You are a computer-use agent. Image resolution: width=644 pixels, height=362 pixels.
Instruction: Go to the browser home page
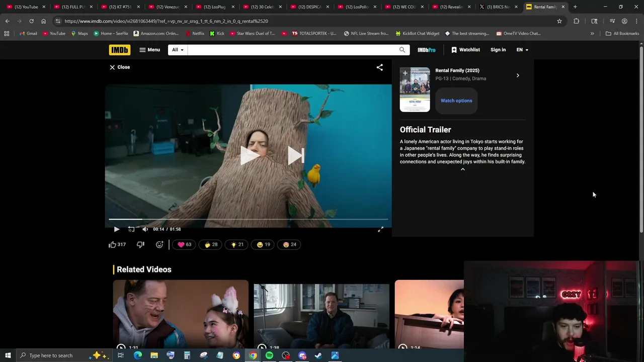[43, 21]
